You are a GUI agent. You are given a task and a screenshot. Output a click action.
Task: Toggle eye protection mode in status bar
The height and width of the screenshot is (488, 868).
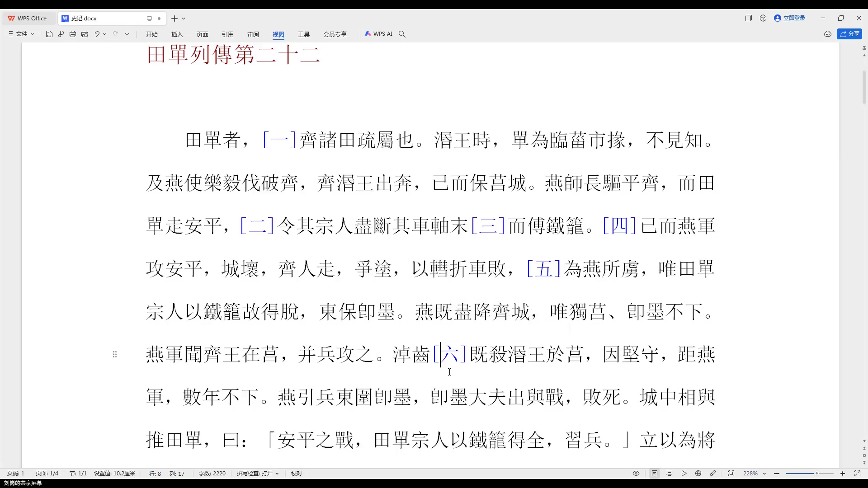click(x=636, y=473)
